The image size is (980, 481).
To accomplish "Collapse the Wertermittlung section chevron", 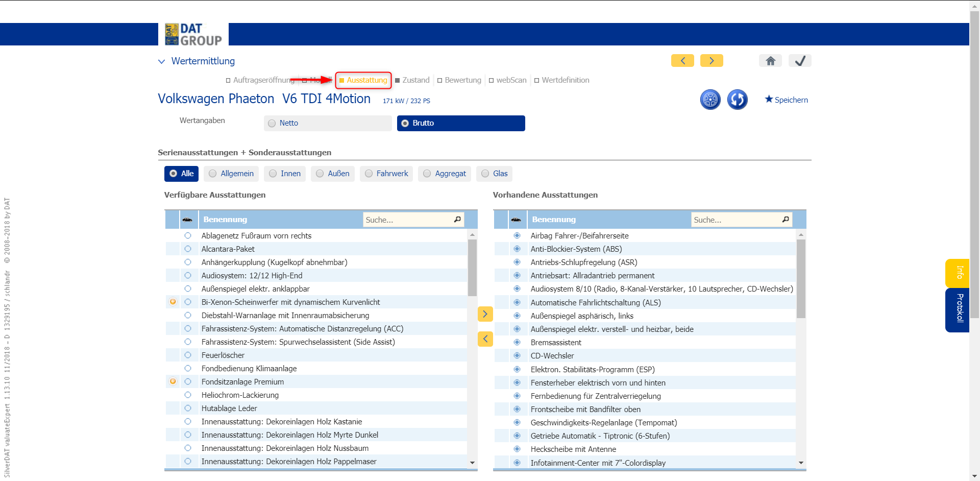I will click(162, 61).
